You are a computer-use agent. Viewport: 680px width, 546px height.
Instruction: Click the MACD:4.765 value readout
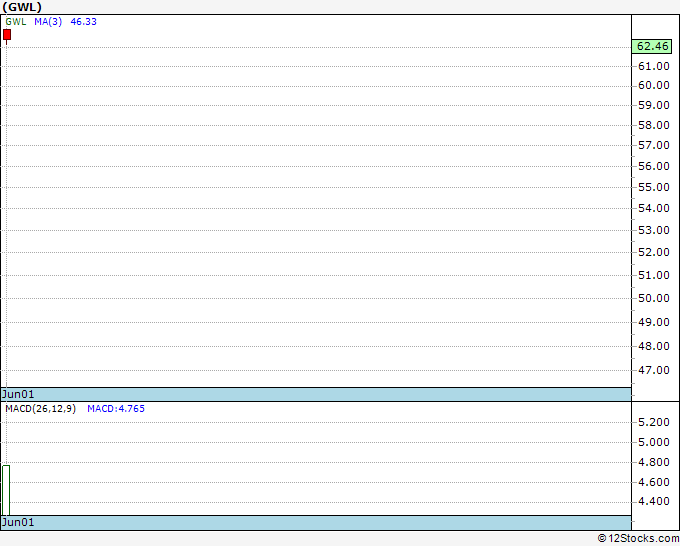116,409
